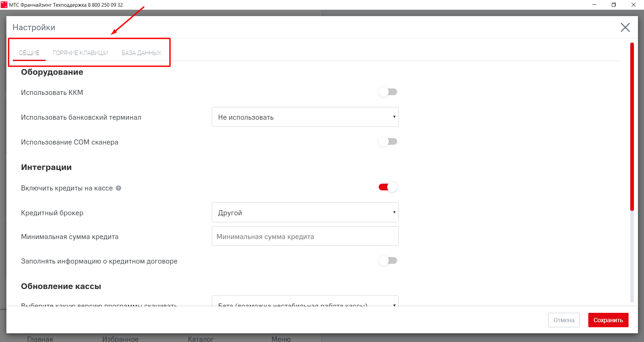Click the Минимальная сумма кредита input field
The height and width of the screenshot is (342, 644).
pos(305,236)
